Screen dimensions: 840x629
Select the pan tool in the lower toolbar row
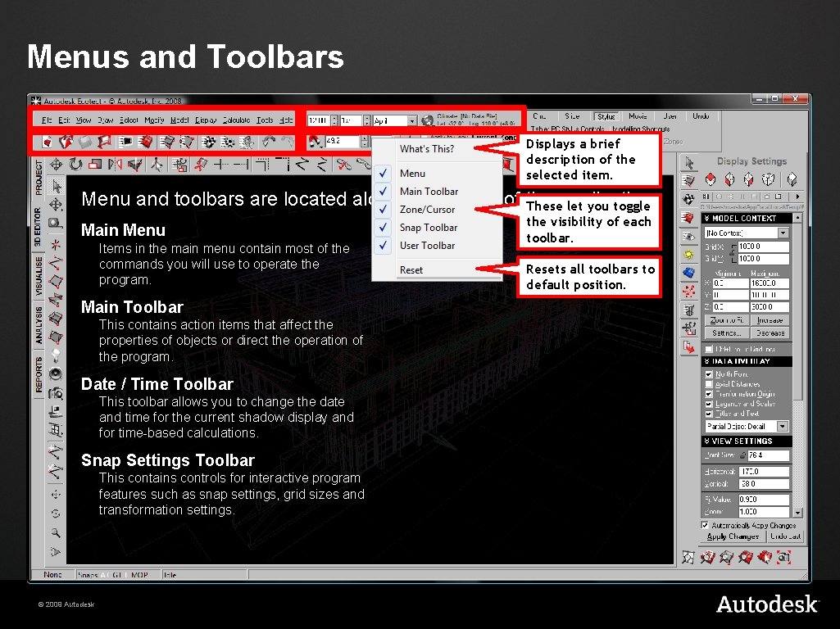click(x=56, y=164)
